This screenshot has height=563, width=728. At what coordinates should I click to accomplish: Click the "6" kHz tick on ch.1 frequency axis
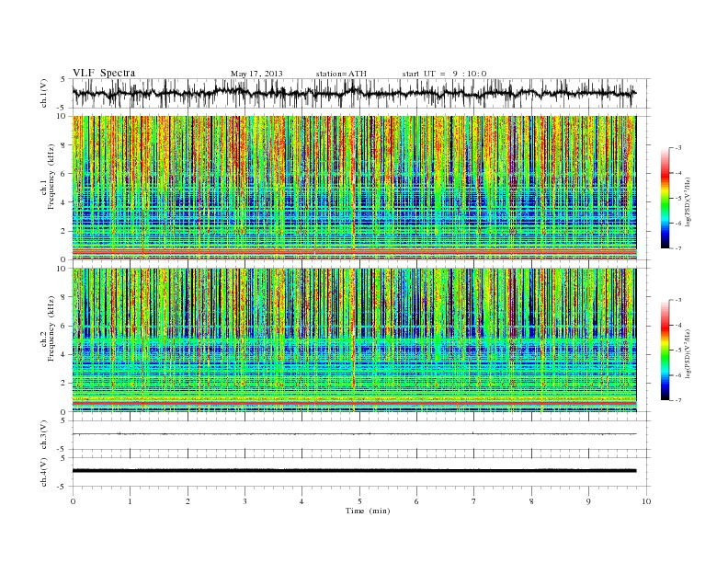(64, 174)
